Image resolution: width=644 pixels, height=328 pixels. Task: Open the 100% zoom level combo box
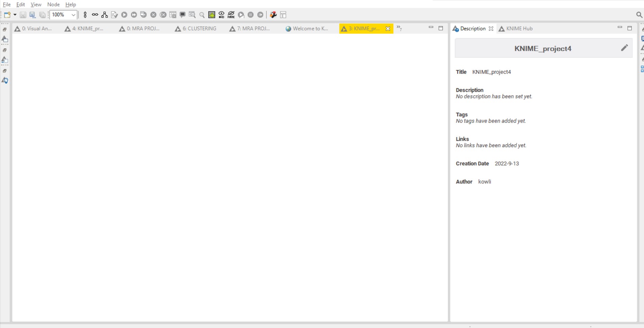click(x=64, y=15)
